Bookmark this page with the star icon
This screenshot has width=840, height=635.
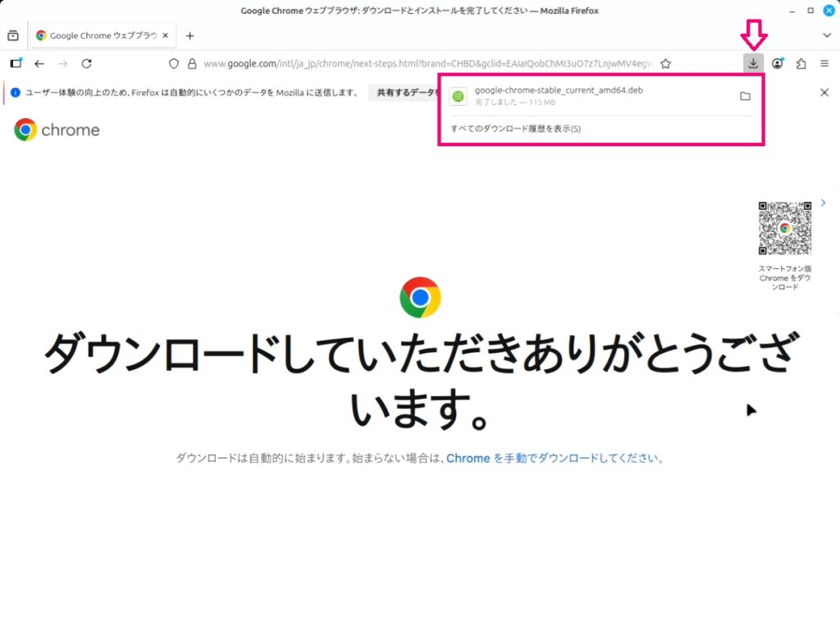[665, 63]
